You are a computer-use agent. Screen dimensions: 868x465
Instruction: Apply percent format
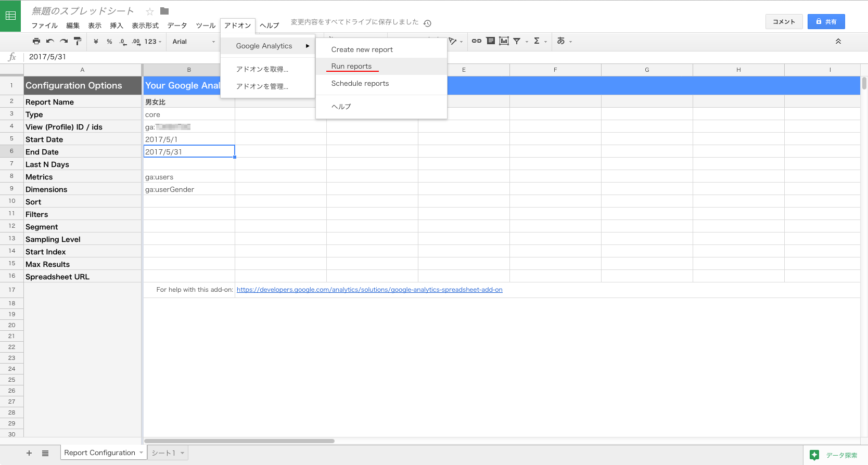click(x=109, y=42)
